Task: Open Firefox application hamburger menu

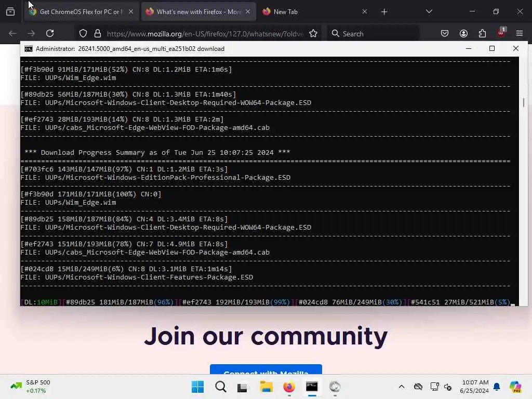Action: (x=520, y=34)
